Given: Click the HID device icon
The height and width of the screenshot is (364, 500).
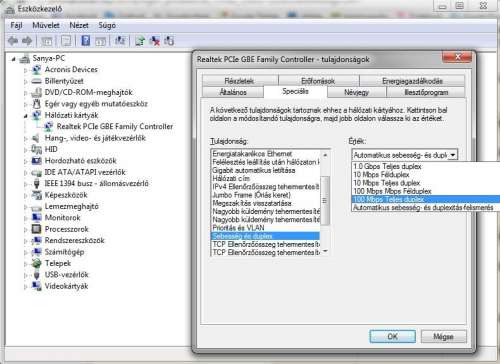Looking at the screenshot, I should coord(36,149).
